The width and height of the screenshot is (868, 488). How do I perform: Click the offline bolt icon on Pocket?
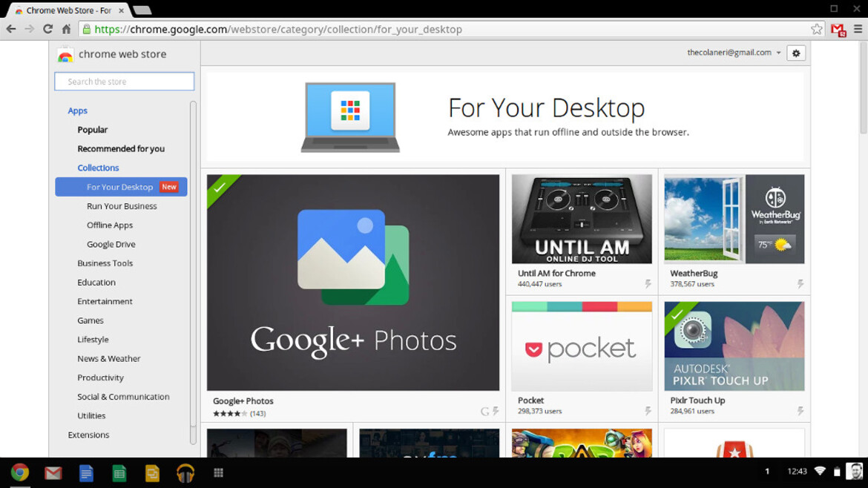click(x=648, y=411)
